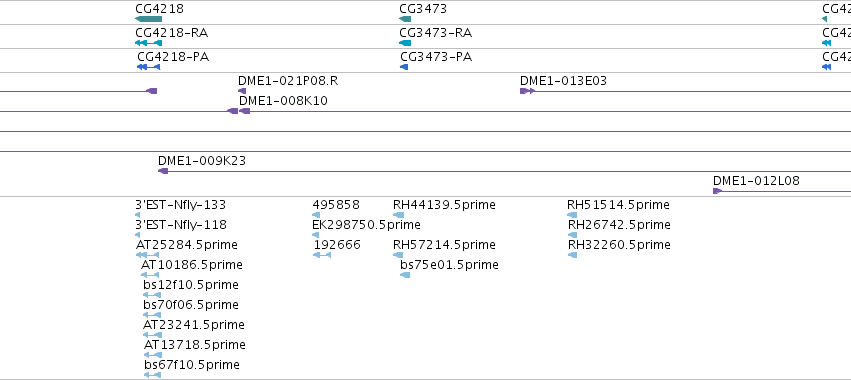This screenshot has width=851, height=380.
Task: Select the RH32260.5prime EST marker
Action: 572,255
